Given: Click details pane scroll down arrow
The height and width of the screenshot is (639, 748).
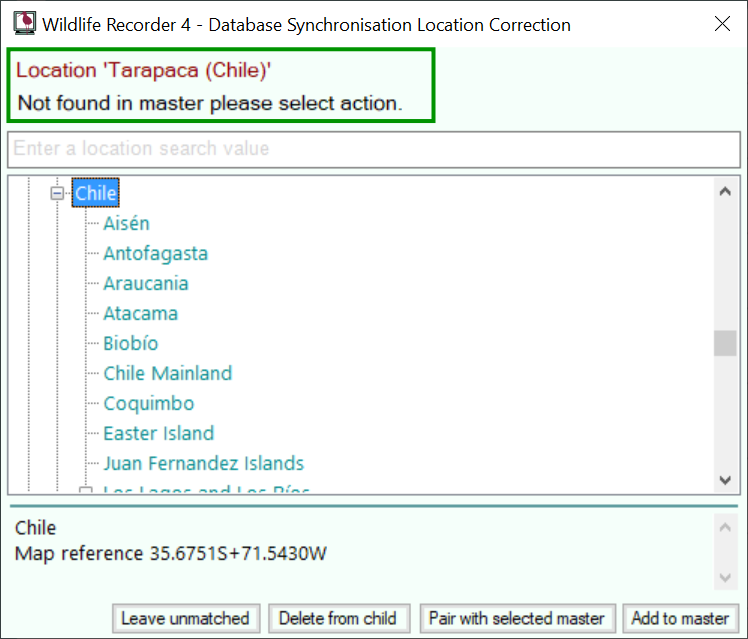Looking at the screenshot, I should 725,578.
